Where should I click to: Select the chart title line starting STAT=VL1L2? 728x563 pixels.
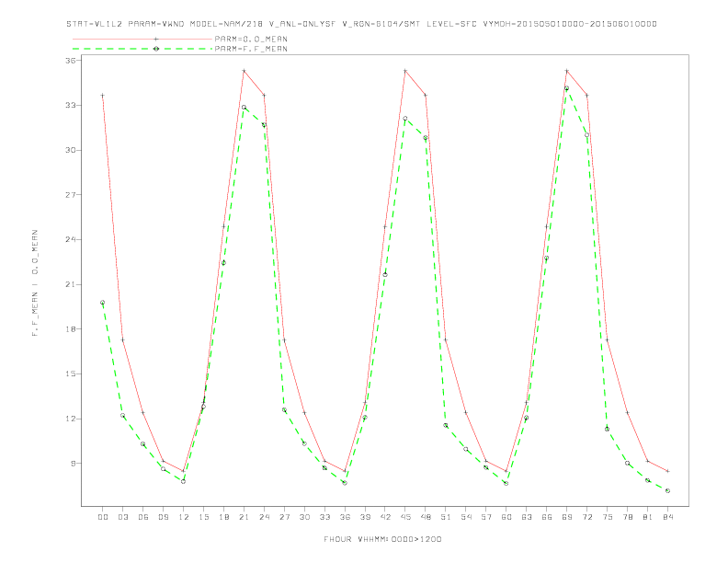(x=361, y=24)
